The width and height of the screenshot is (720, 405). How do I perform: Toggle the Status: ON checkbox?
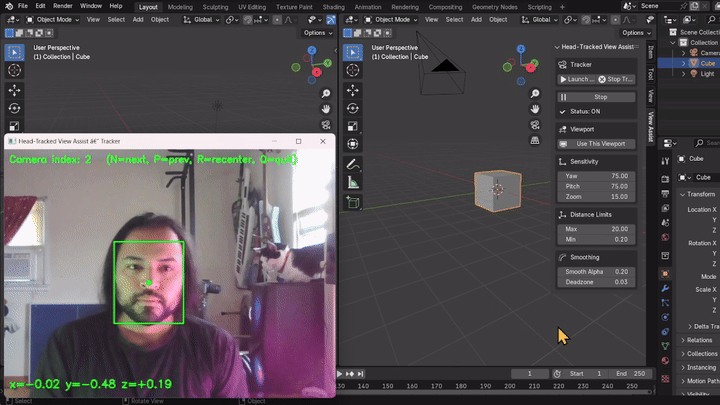pyautogui.click(x=562, y=111)
